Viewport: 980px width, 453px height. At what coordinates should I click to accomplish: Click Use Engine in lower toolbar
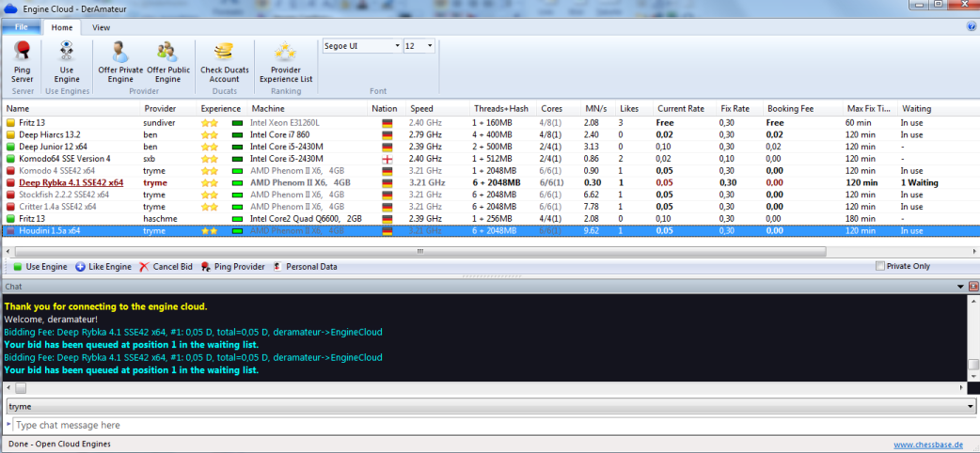pos(40,267)
